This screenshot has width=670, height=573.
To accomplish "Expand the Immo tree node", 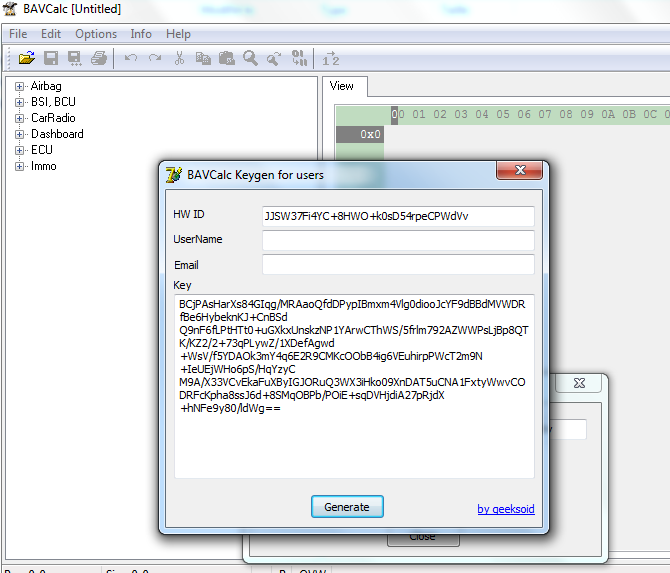I will tap(19, 166).
